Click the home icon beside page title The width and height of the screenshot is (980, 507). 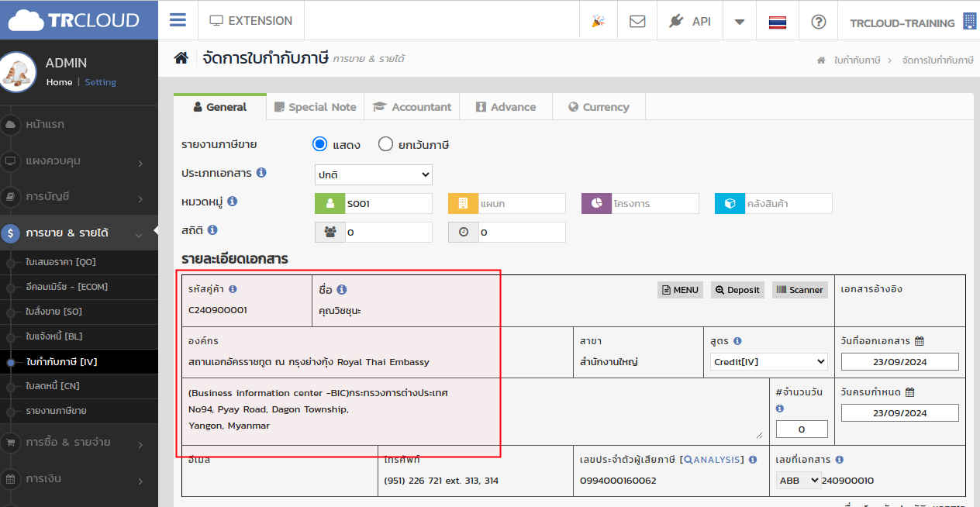click(x=181, y=58)
